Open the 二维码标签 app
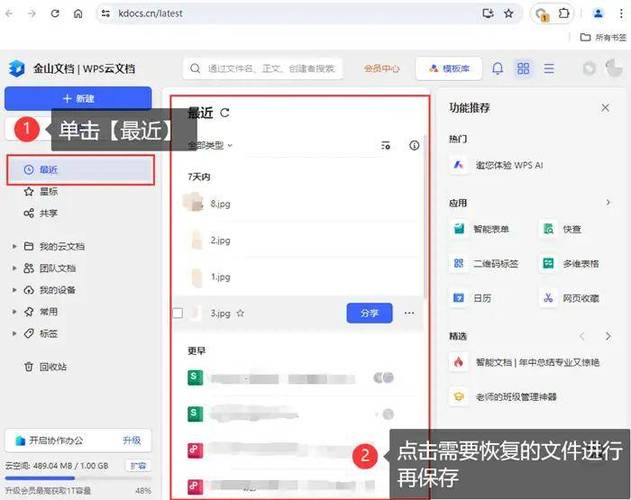The height and width of the screenshot is (500, 631). coord(485,264)
